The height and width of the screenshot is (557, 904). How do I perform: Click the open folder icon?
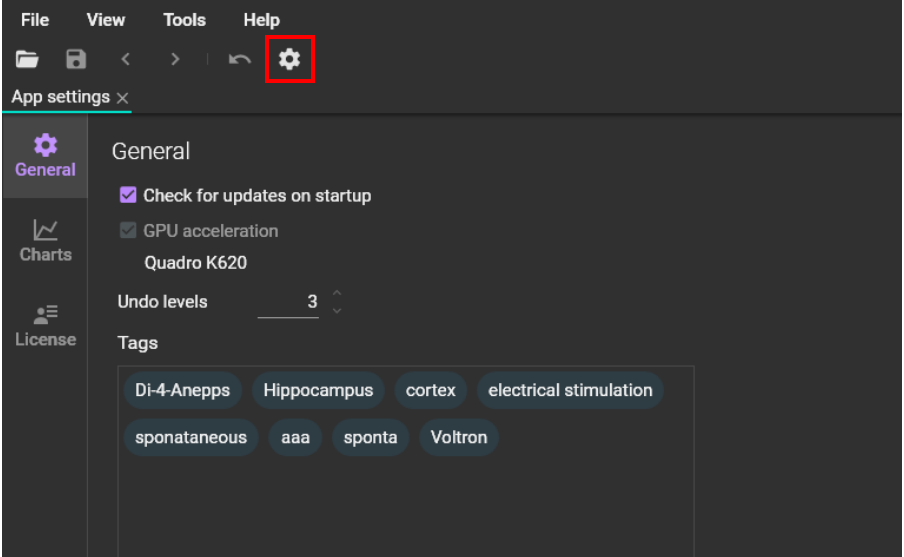(27, 60)
